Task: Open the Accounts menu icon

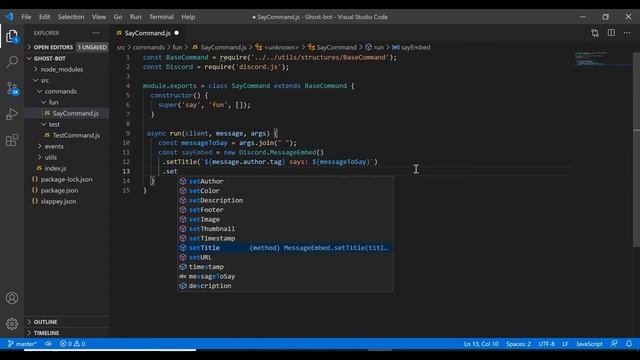Action: click(12, 298)
